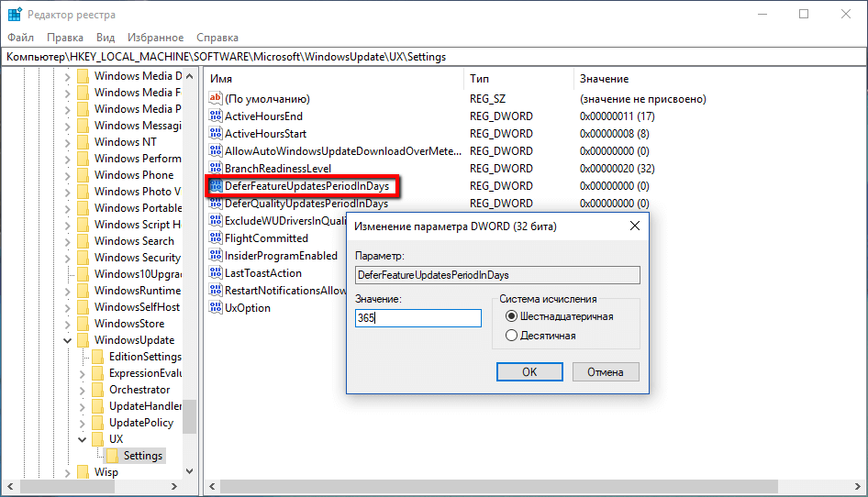Viewport: 868px width, 497px height.
Task: Click the BranchReadinessLevel DWORD icon
Action: tap(217, 169)
